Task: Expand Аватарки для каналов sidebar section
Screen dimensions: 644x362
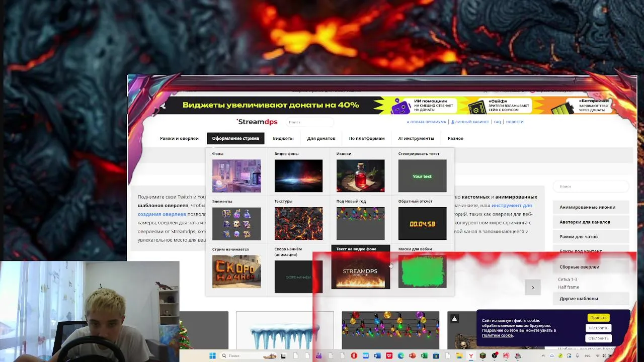Action: 591,222
